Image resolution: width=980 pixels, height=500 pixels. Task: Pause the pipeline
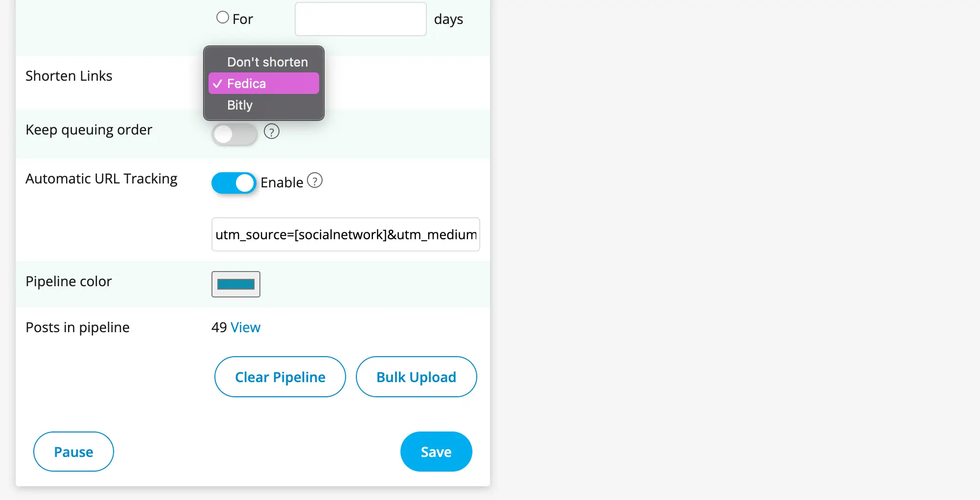tap(73, 452)
